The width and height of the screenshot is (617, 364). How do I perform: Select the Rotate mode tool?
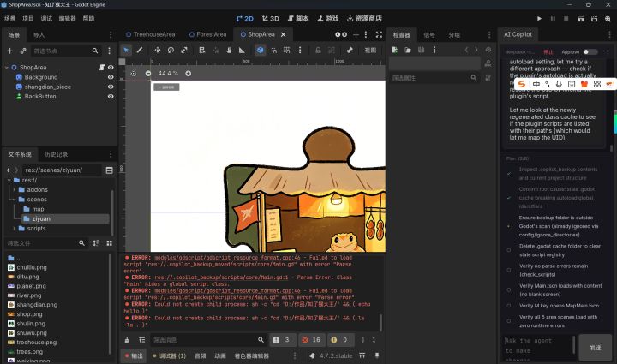pos(171,51)
